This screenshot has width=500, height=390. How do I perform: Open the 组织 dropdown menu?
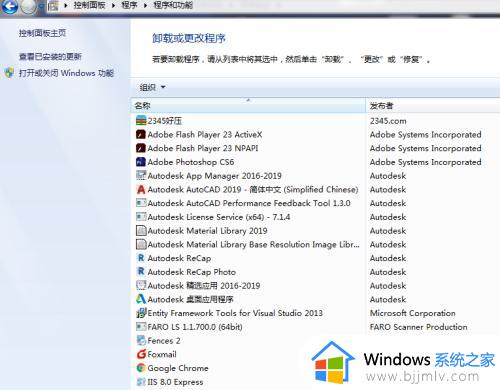(x=152, y=87)
